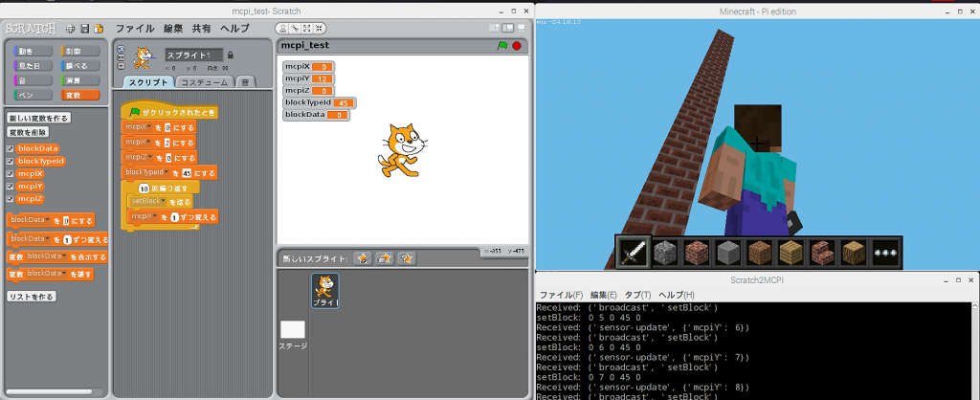The height and width of the screenshot is (400, 980).
Task: Paint a new sprite
Action: (364, 258)
